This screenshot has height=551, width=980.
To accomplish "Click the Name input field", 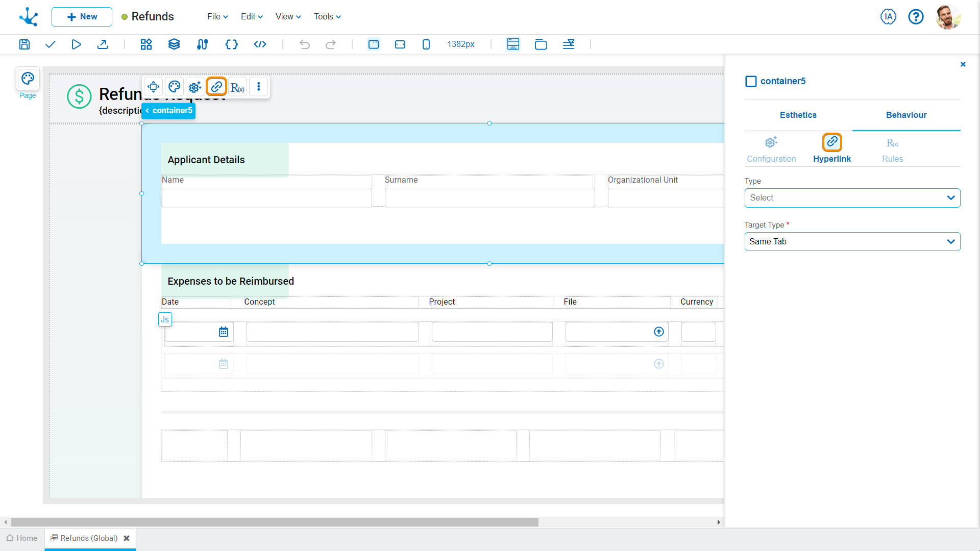I will [266, 197].
